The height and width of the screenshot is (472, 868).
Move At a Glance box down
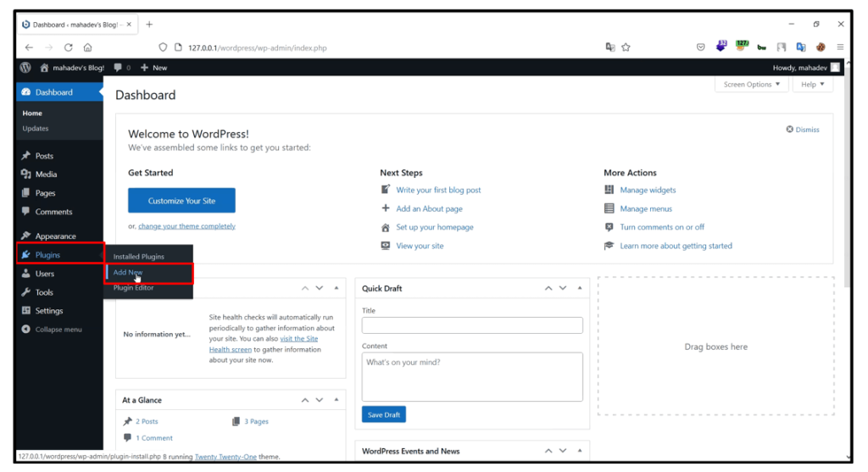pos(320,400)
